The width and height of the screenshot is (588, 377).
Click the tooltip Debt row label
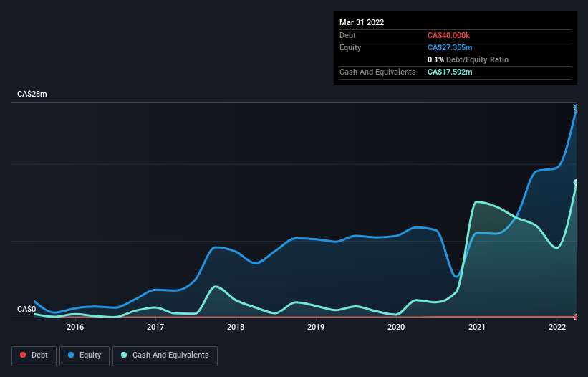tap(347, 35)
